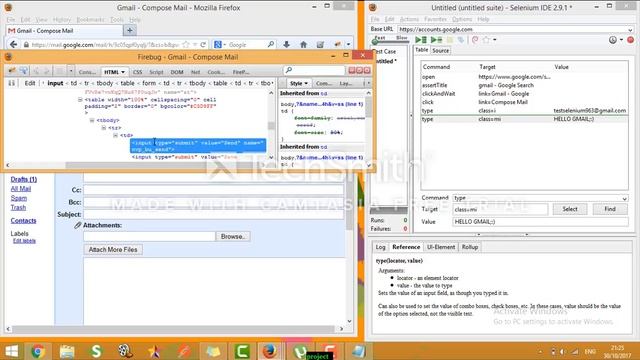Click the Firebug logo menu icon in Firebug toolbar

tap(12, 71)
